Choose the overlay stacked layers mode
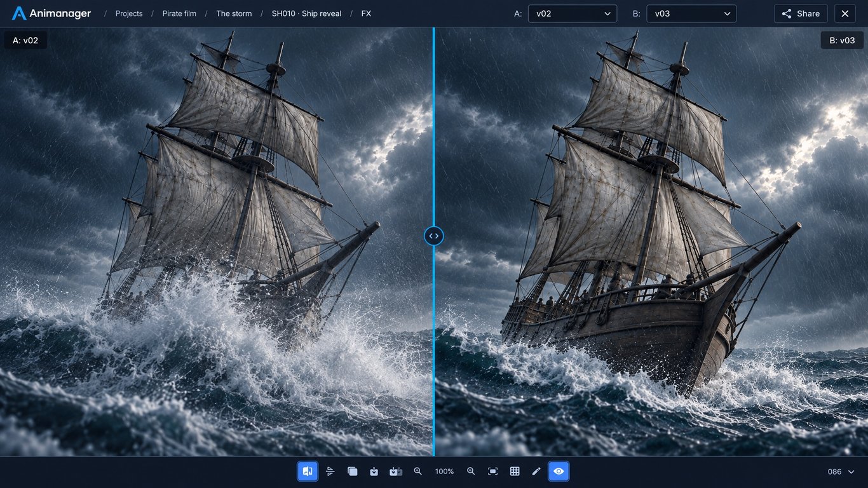 pos(352,471)
